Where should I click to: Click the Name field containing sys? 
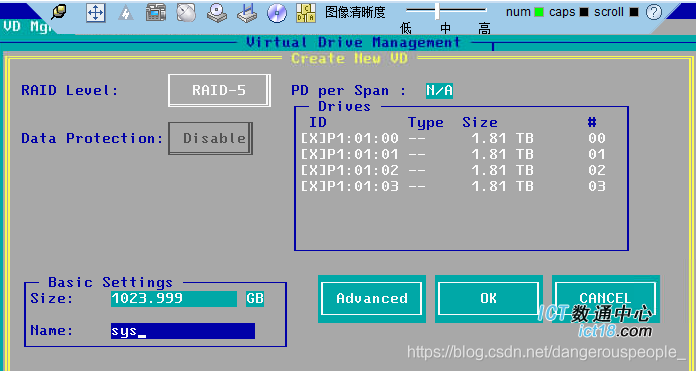click(x=183, y=331)
